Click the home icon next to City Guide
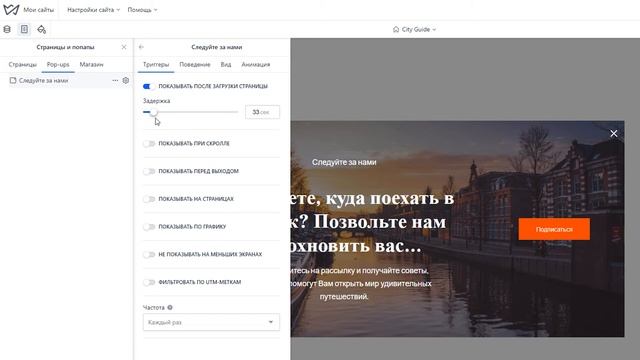This screenshot has width=640, height=360. coord(396,29)
